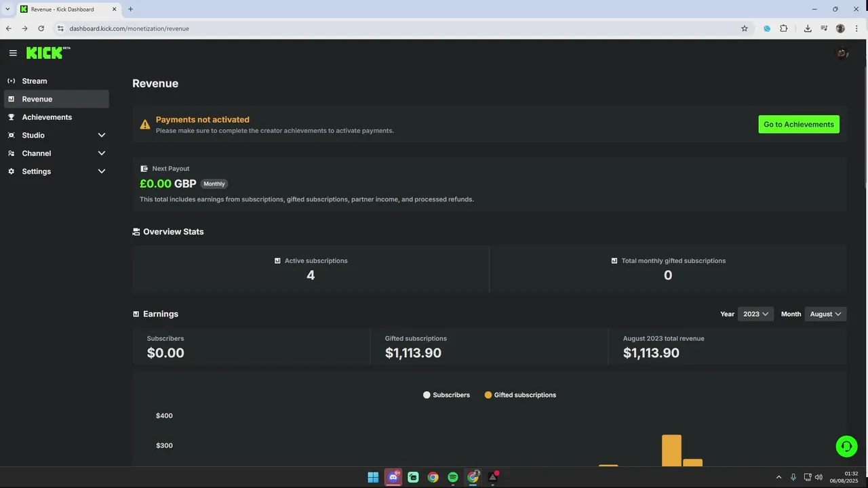
Task: Click the Subscribers $0.00 value
Action: [165, 353]
